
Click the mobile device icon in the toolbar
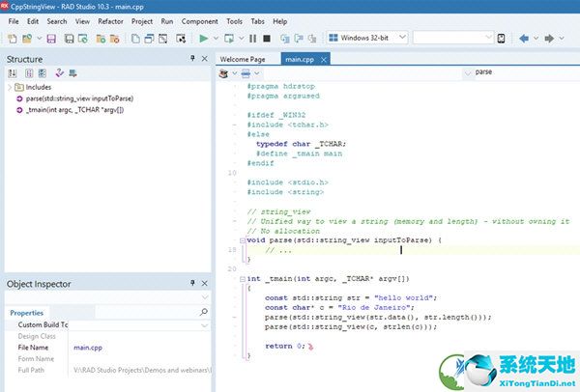[501, 39]
